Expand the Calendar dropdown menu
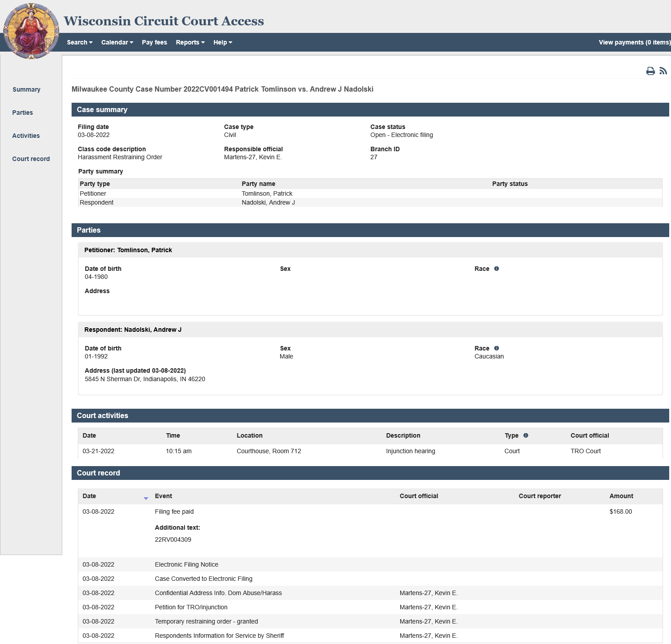This screenshot has height=644, width=671. [117, 42]
